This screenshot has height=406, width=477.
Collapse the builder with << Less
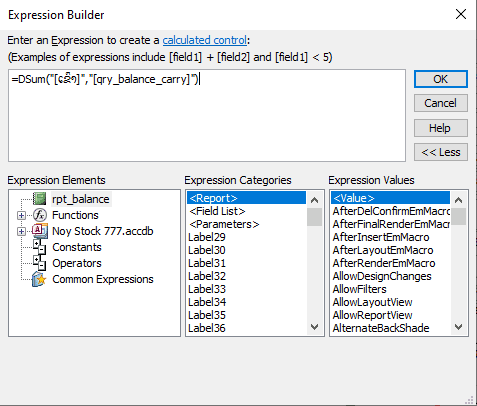pyautogui.click(x=441, y=152)
